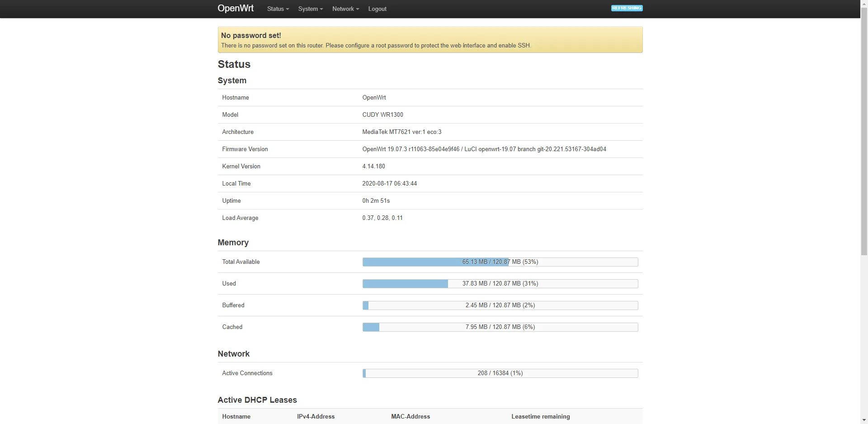Image resolution: width=868 pixels, height=424 pixels.
Task: Click the kernel version value '4.14.180'
Action: click(373, 167)
